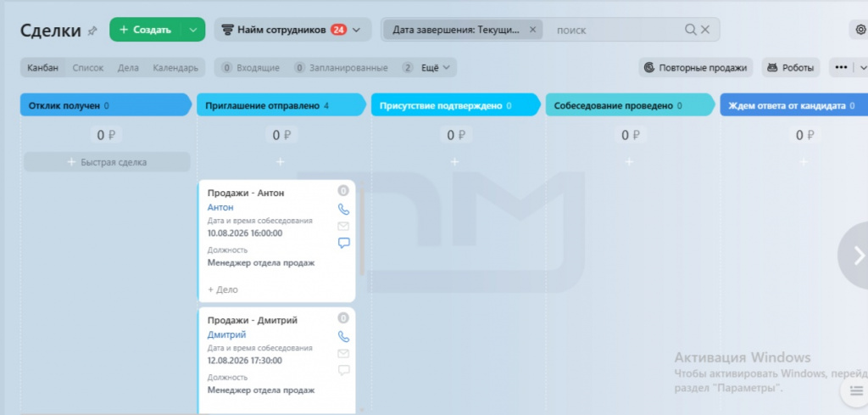868x415 pixels.
Task: Open Повторные продажи
Action: point(696,68)
